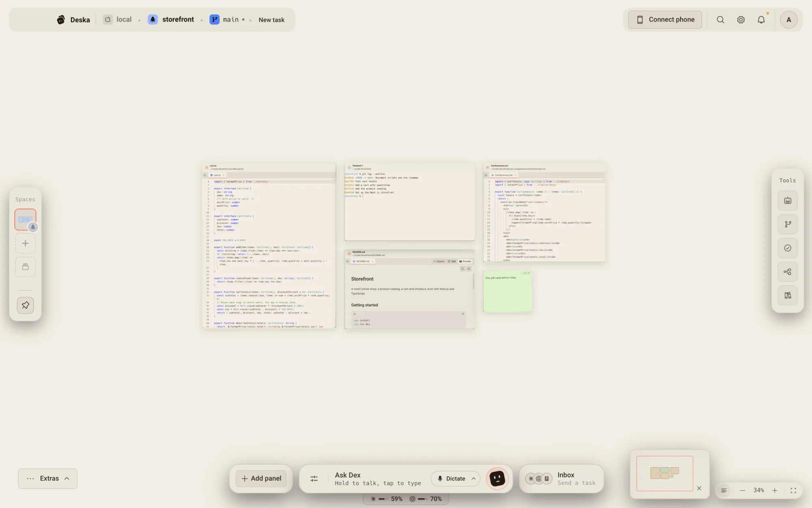The height and width of the screenshot is (508, 812).
Task: Open the graph nodes tool in Tools
Action: point(788,272)
